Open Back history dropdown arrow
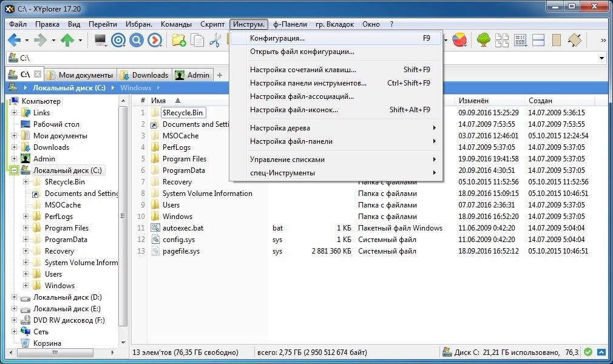 (27, 40)
